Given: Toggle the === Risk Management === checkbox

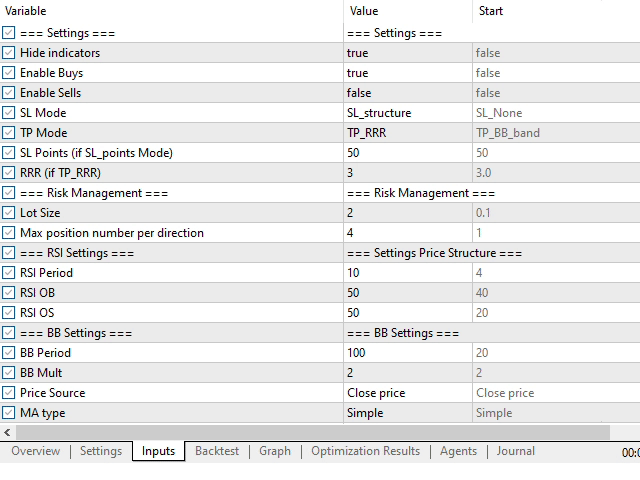Looking at the screenshot, I should 9,193.
